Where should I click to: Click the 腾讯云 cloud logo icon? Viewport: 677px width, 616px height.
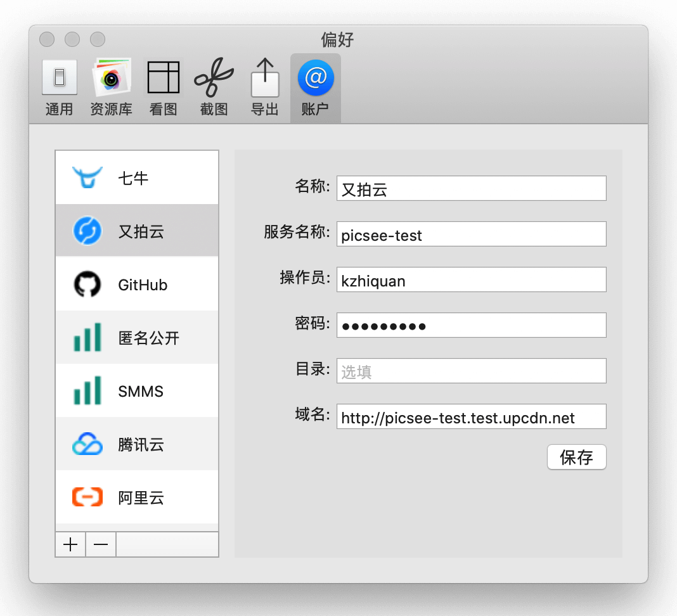[87, 444]
